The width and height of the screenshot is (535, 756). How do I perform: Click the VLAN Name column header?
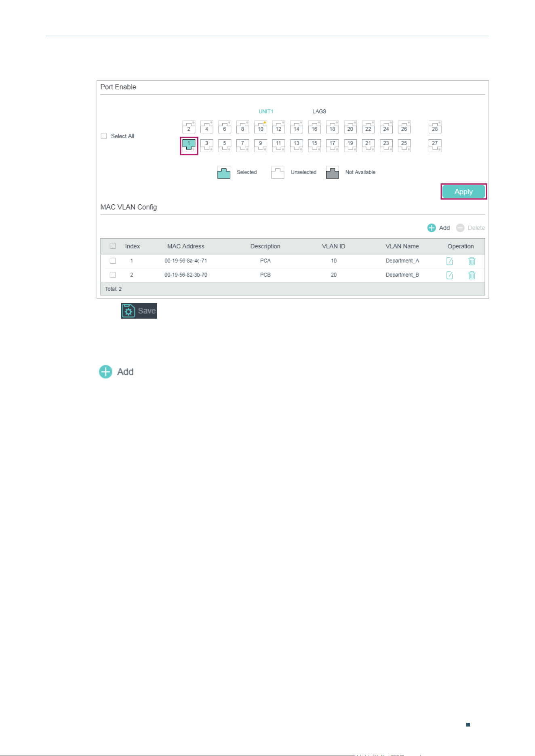402,246
